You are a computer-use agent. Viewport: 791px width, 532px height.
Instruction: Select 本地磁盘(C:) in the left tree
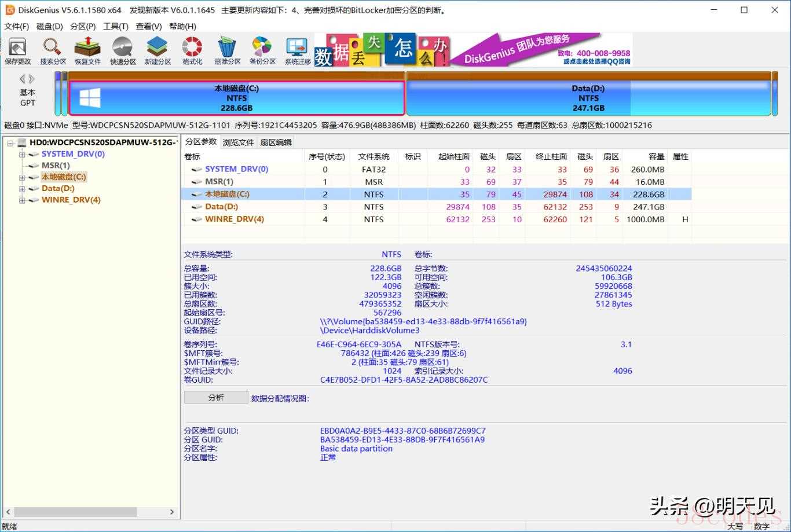tap(64, 177)
